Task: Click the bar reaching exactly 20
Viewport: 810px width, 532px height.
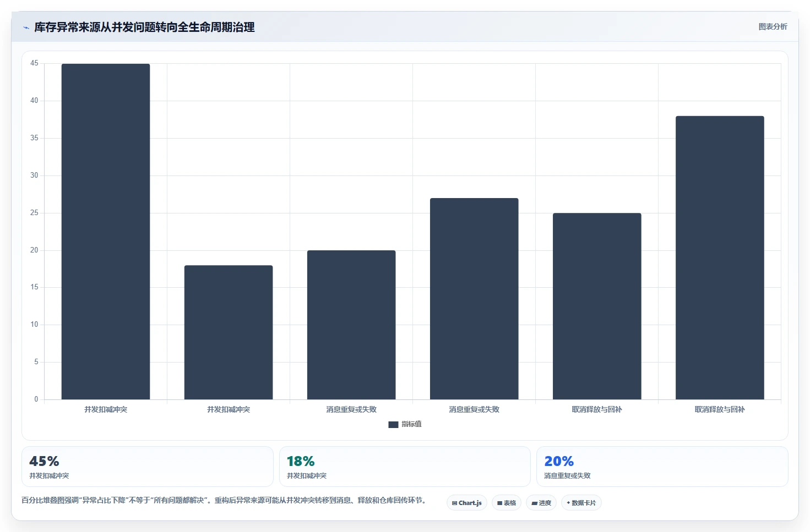Action: 351,325
